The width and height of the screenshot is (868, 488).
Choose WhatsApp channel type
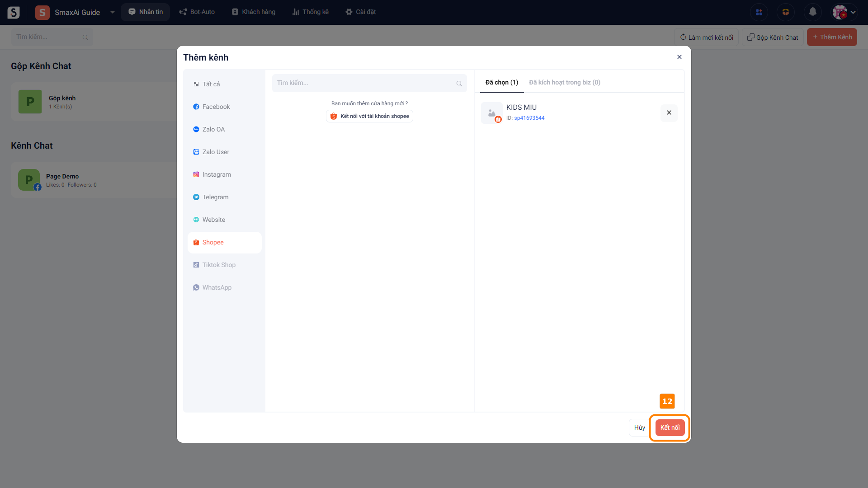217,287
